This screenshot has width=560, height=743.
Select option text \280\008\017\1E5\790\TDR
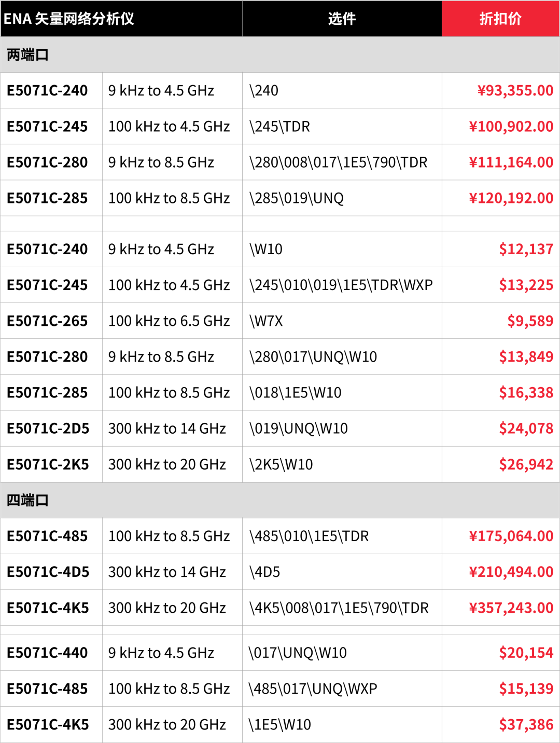[338, 162]
